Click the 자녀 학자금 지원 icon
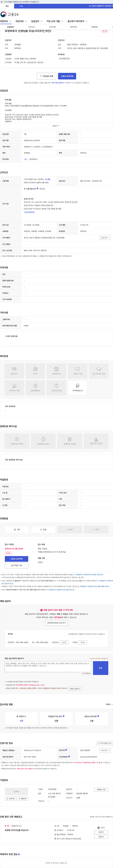Viewport: 113px width, 868px height. [x=99, y=371]
